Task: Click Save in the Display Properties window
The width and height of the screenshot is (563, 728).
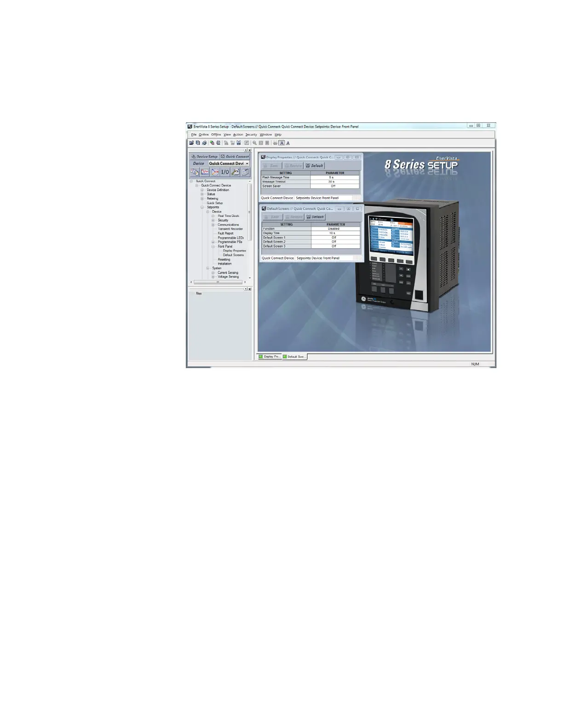Action: 272,166
